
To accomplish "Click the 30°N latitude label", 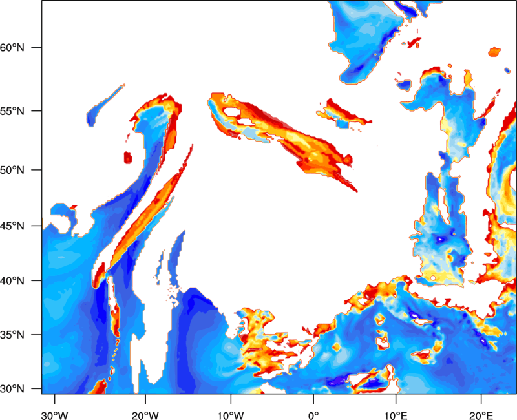I will (12, 389).
